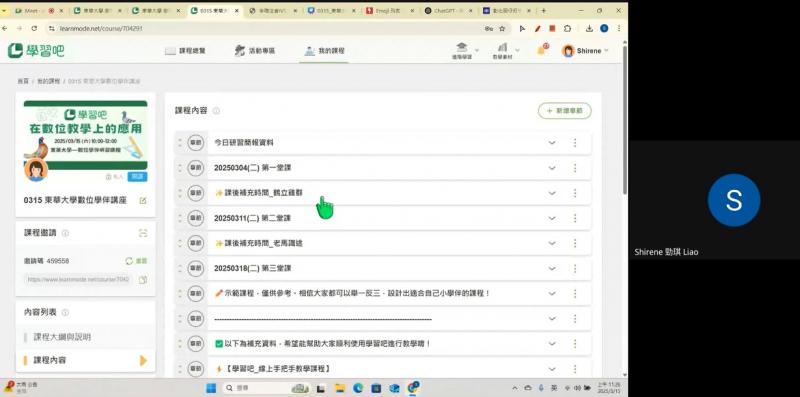Expand the 20250311(二) 第二堂課 chapter

(552, 218)
